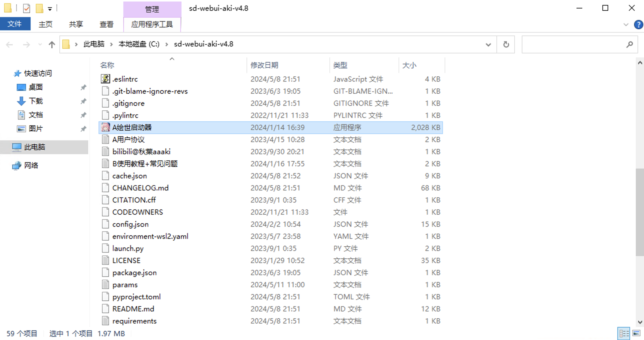The width and height of the screenshot is (644, 340).
Task: Click the Properties checkmark icon in title bar
Action: [x=26, y=8]
